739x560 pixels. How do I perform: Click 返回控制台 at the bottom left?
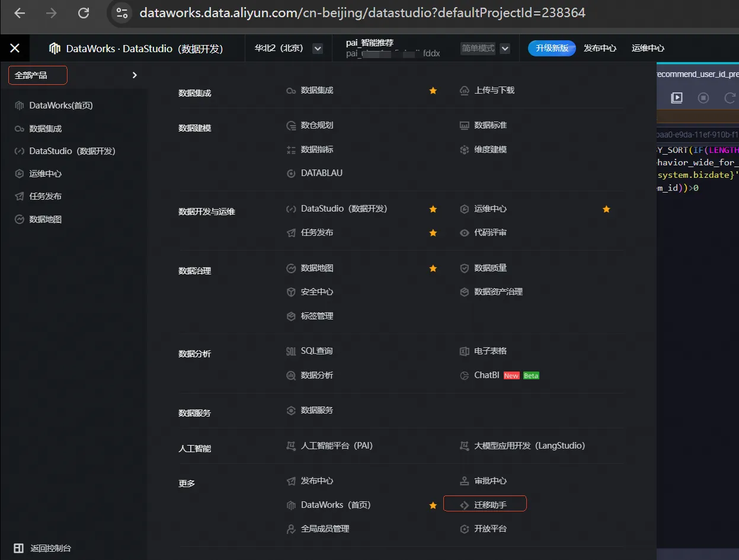click(x=50, y=548)
